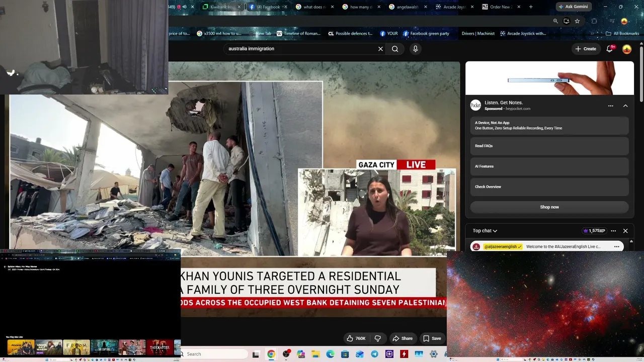This screenshot has width=644, height=362.
Task: Switch to the 'what does' Google tab
Action: pyautogui.click(x=314, y=7)
